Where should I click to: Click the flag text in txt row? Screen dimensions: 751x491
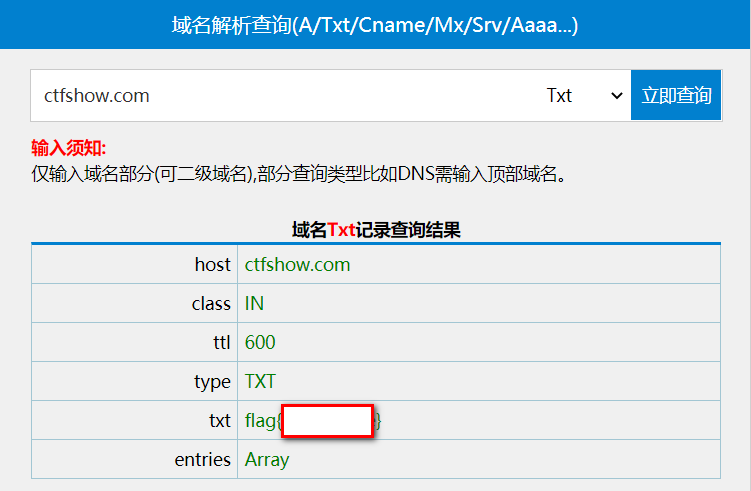point(262,421)
